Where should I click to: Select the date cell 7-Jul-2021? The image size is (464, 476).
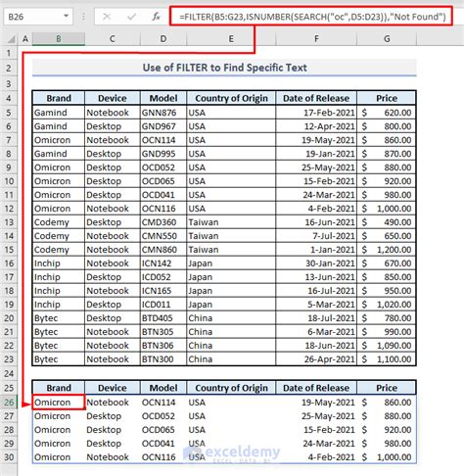click(316, 236)
